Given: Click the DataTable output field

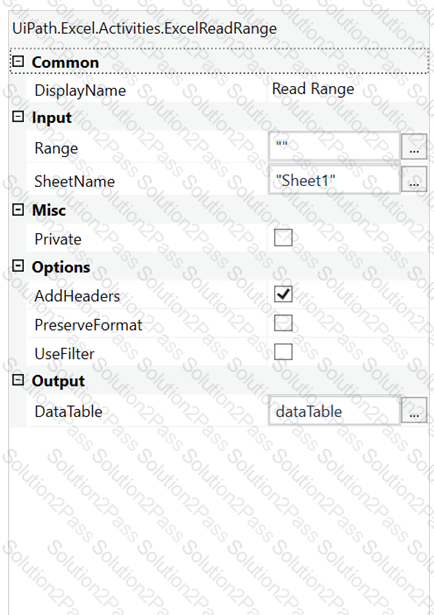Looking at the screenshot, I should pyautogui.click(x=334, y=410).
